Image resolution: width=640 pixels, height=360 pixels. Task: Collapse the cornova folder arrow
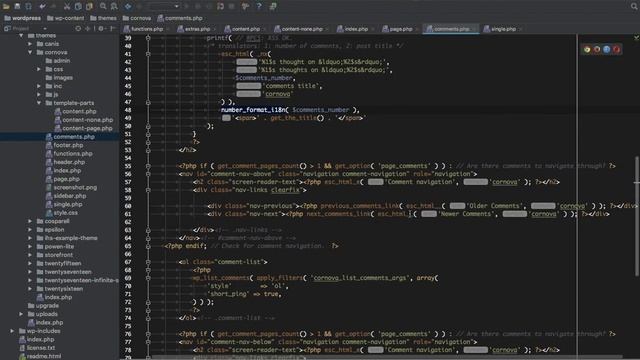click(x=30, y=52)
